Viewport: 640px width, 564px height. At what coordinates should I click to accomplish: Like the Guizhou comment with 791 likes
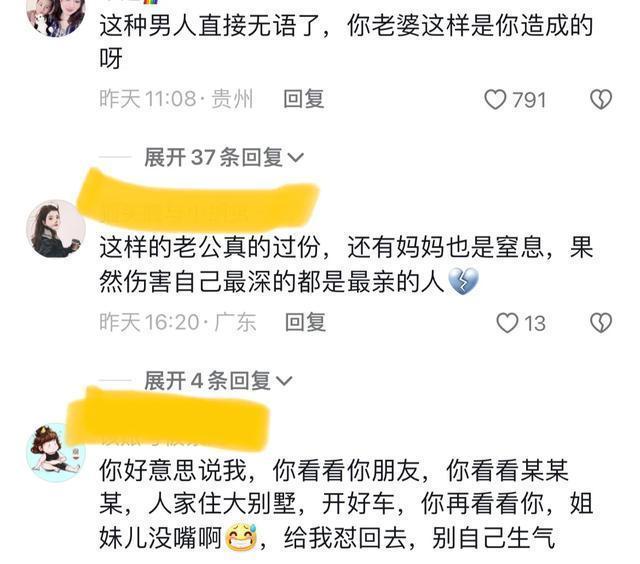point(495,100)
